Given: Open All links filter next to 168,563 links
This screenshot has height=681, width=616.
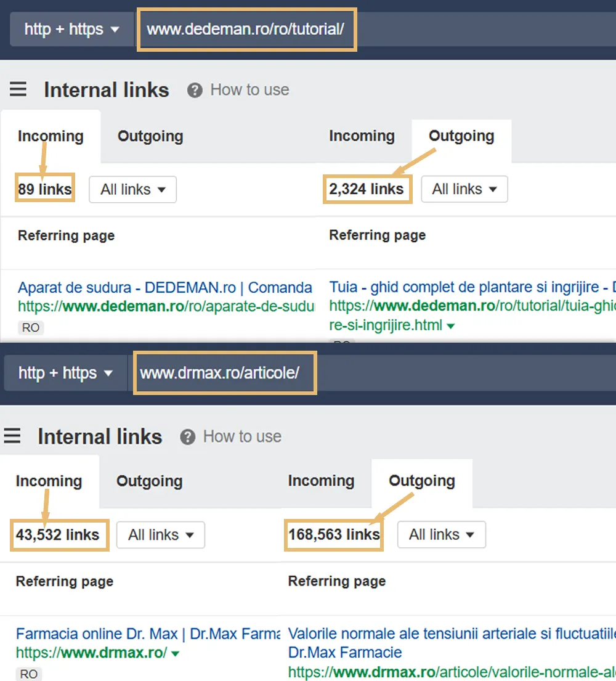Looking at the screenshot, I should pos(441,535).
